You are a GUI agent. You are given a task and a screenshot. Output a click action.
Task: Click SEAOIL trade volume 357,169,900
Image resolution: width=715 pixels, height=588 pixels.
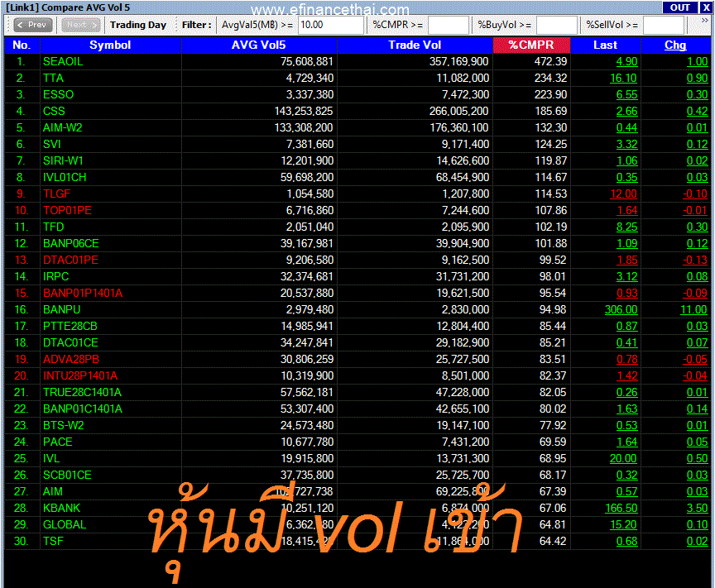(x=458, y=61)
